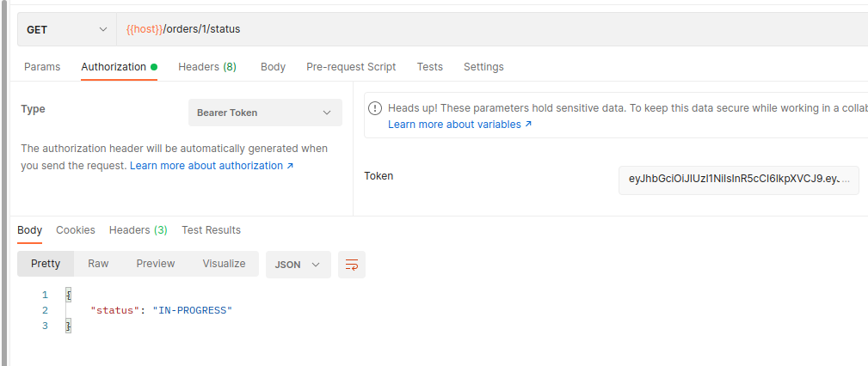Click into the Token input field
Image resolution: width=868 pixels, height=366 pixels.
[x=738, y=180]
